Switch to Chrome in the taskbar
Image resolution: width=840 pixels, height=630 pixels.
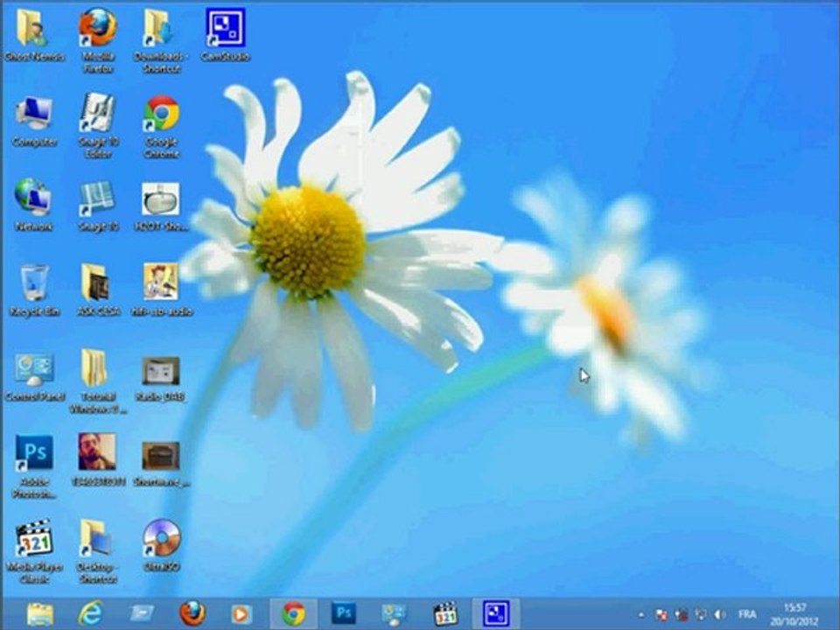pyautogui.click(x=294, y=614)
